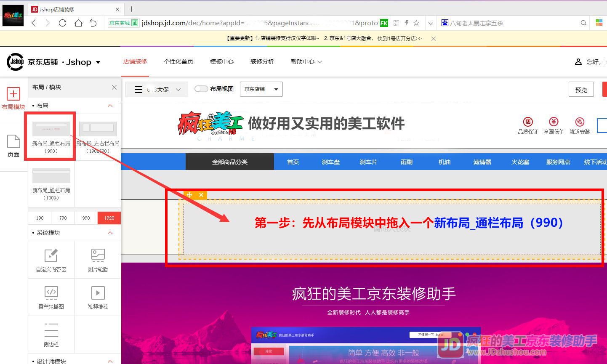Delete layout with orange X icon
607x364 pixels.
tap(201, 195)
